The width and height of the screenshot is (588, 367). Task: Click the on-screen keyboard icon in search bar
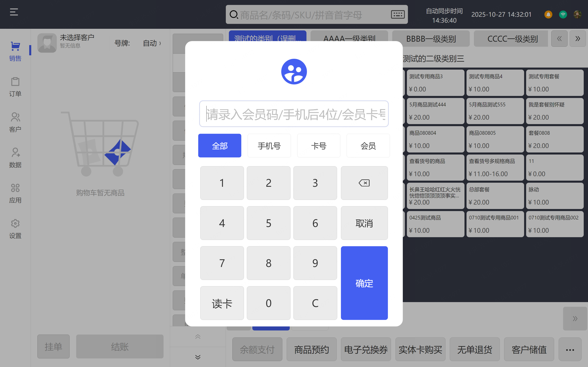(x=398, y=14)
